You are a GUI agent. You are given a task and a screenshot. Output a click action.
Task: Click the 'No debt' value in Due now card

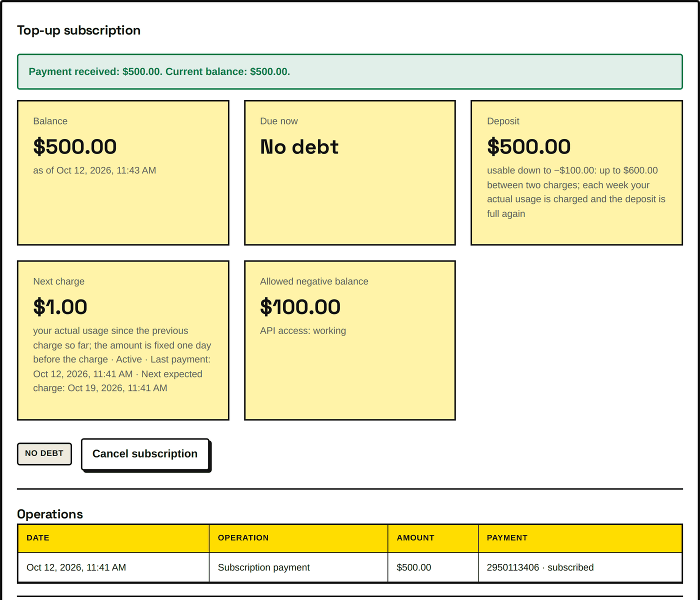click(299, 146)
